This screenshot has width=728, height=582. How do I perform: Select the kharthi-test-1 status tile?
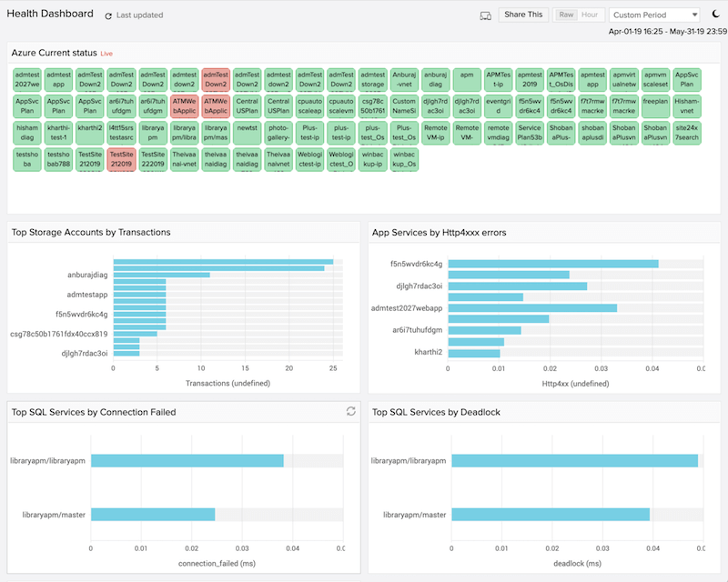tap(58, 133)
